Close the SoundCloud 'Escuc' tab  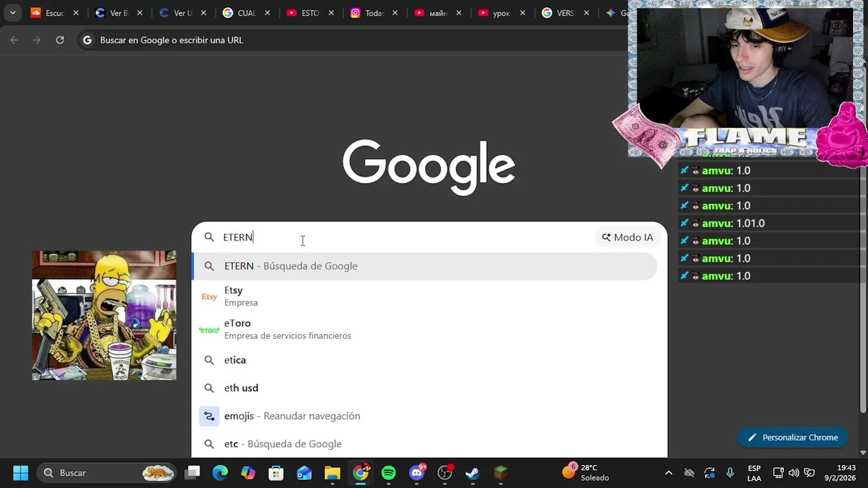tap(76, 13)
